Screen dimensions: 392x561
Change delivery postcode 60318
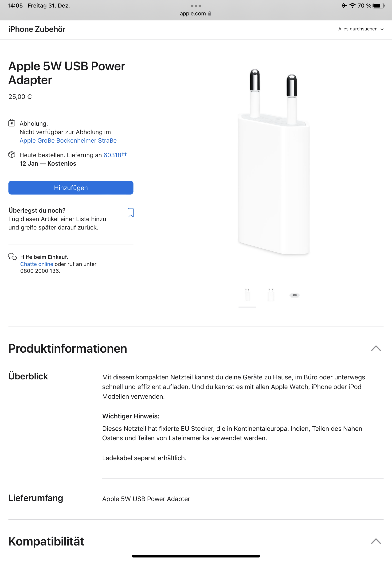112,155
